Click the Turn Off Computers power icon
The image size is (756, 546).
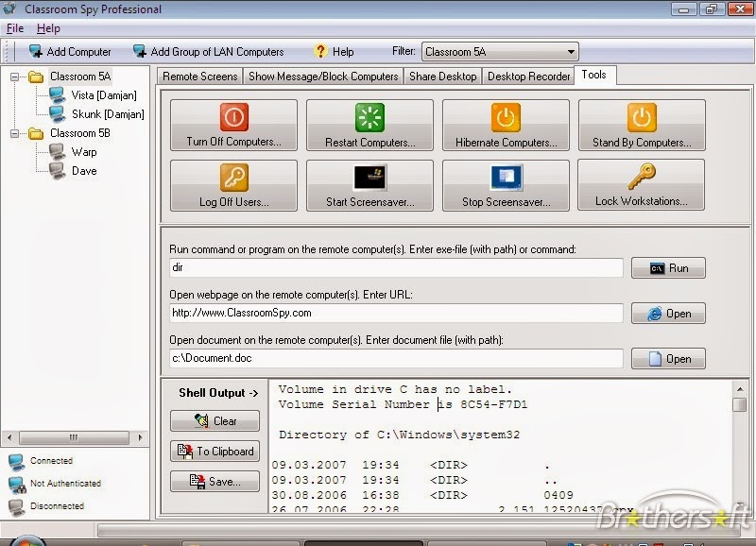pos(234,117)
